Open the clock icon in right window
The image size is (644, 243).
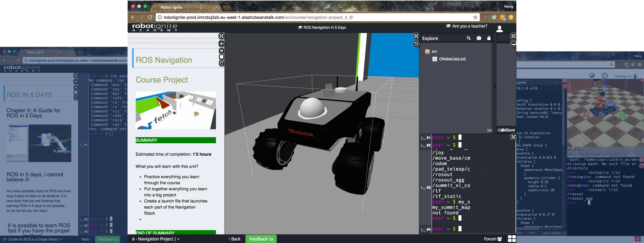click(x=605, y=76)
